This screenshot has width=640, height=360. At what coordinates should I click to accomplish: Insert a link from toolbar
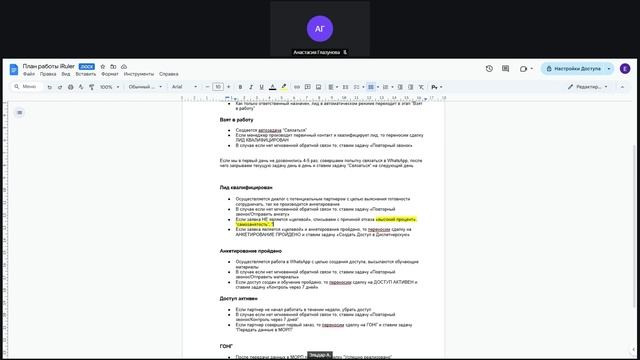[297, 87]
